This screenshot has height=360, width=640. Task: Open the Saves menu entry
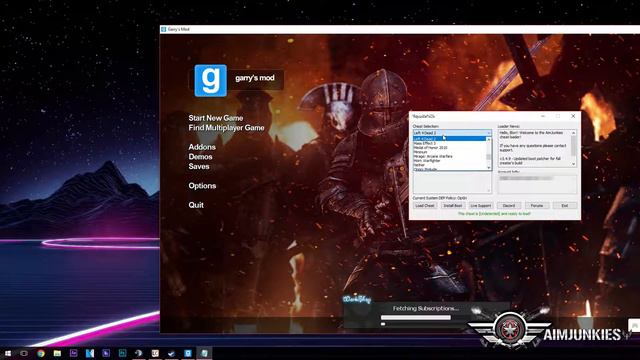[199, 167]
